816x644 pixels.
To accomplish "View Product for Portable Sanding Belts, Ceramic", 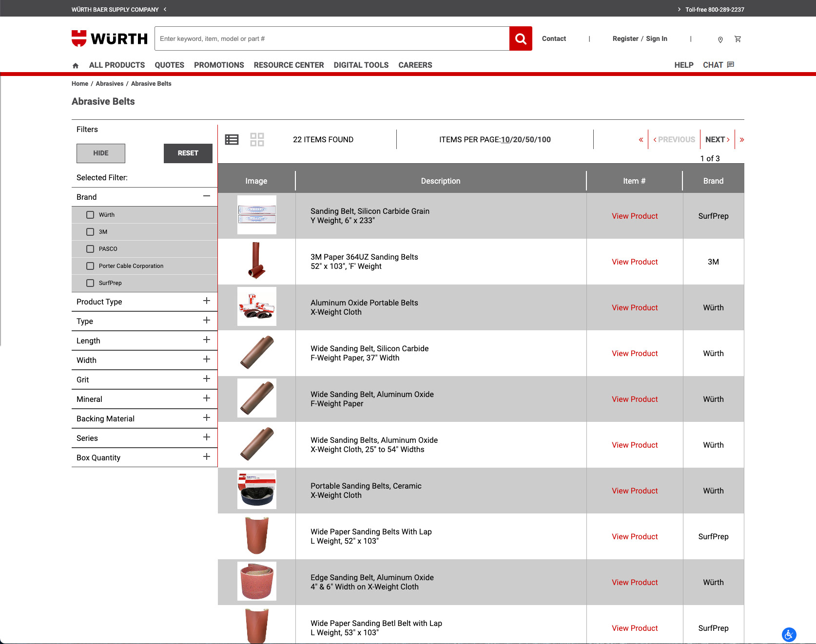I will click(635, 491).
